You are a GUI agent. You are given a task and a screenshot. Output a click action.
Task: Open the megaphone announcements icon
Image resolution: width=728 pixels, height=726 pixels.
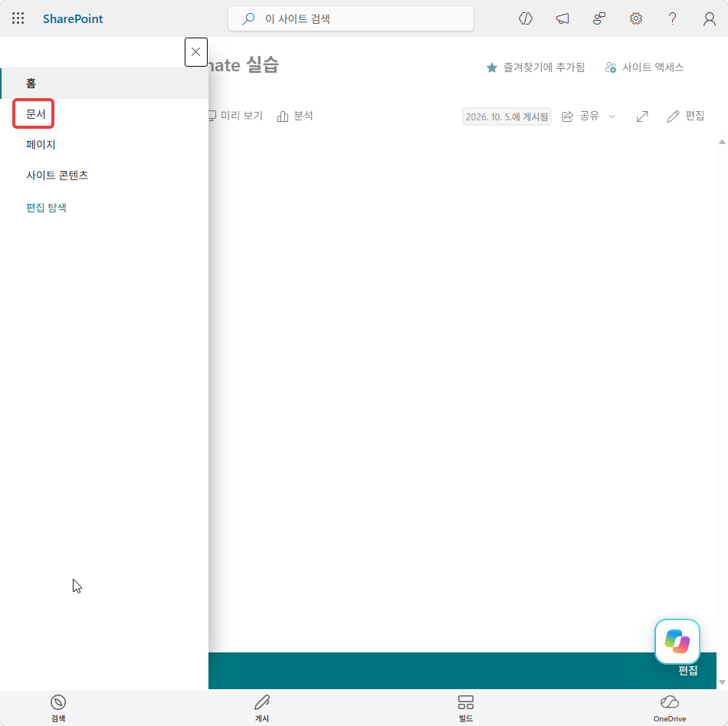(562, 18)
